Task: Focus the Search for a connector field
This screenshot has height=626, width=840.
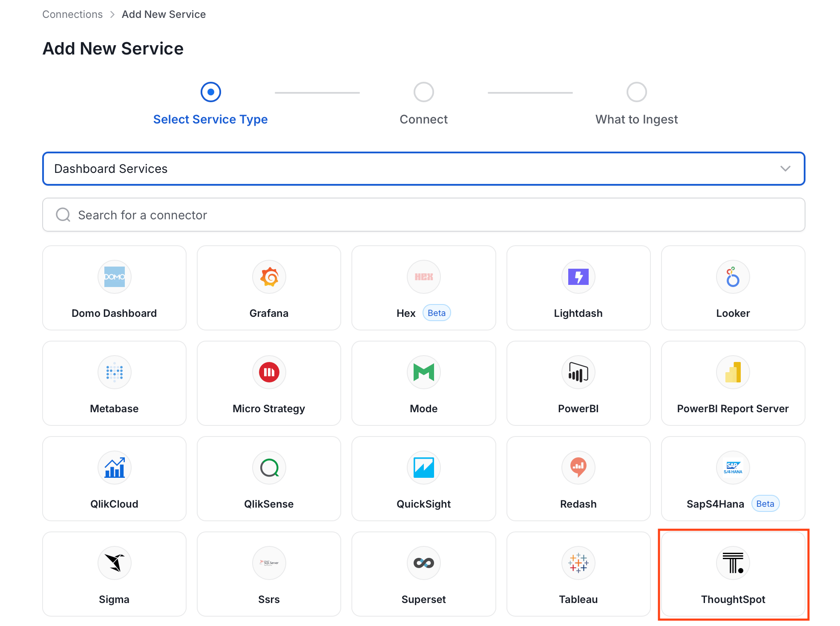Action: pos(423,215)
